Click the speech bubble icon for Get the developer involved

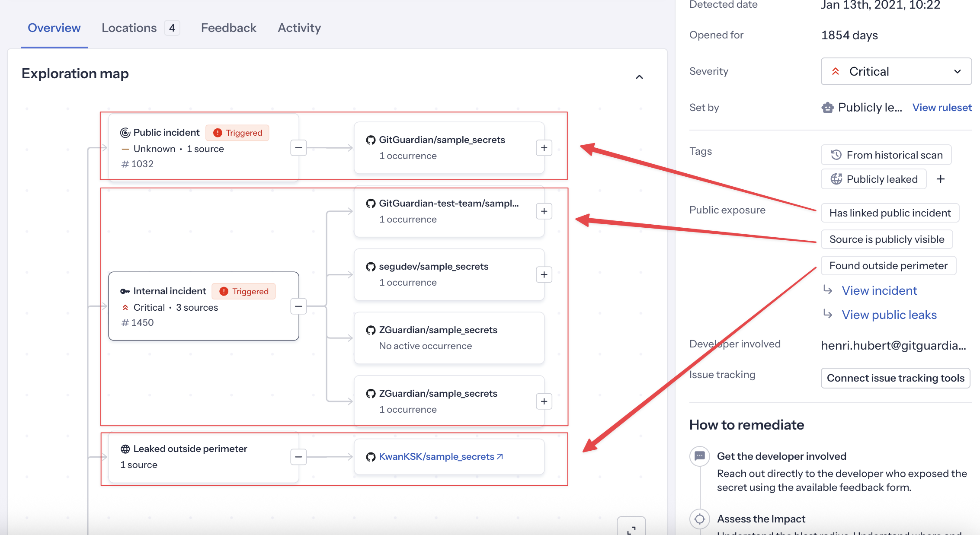point(700,456)
